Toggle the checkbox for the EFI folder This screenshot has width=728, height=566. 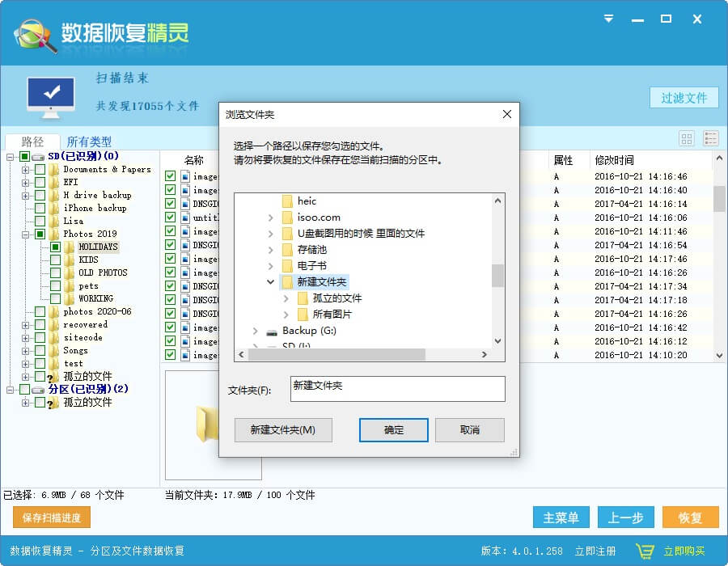(40, 182)
